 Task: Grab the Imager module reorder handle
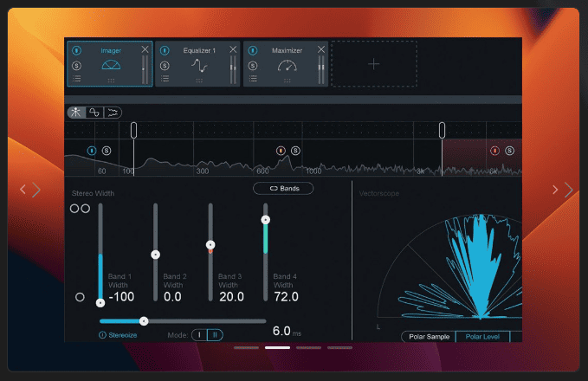(111, 81)
